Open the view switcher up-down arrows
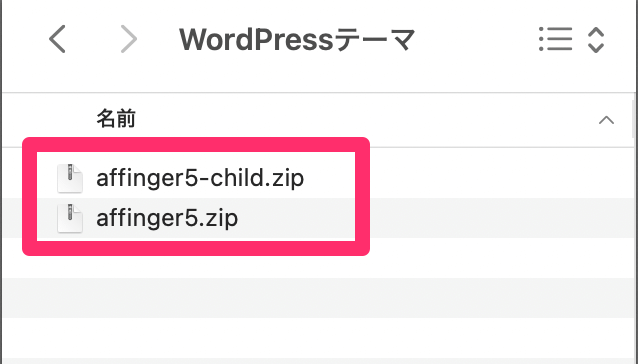The height and width of the screenshot is (364, 638). tap(596, 39)
